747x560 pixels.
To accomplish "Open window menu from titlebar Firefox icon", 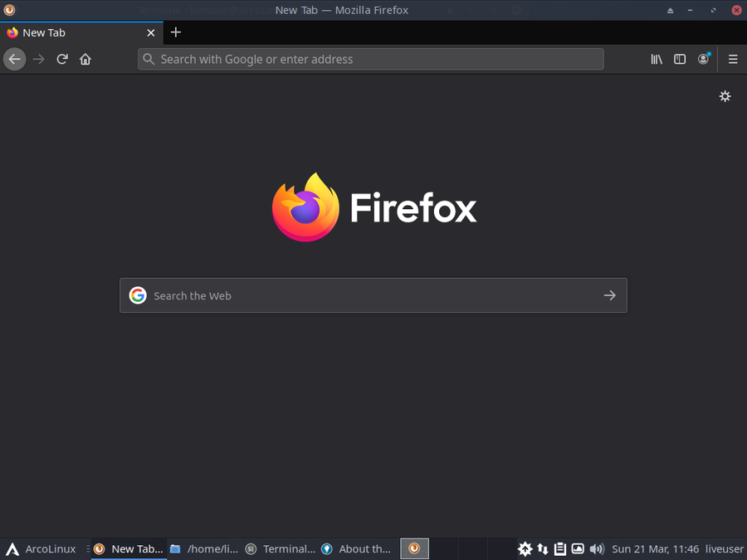I will click(x=9, y=10).
